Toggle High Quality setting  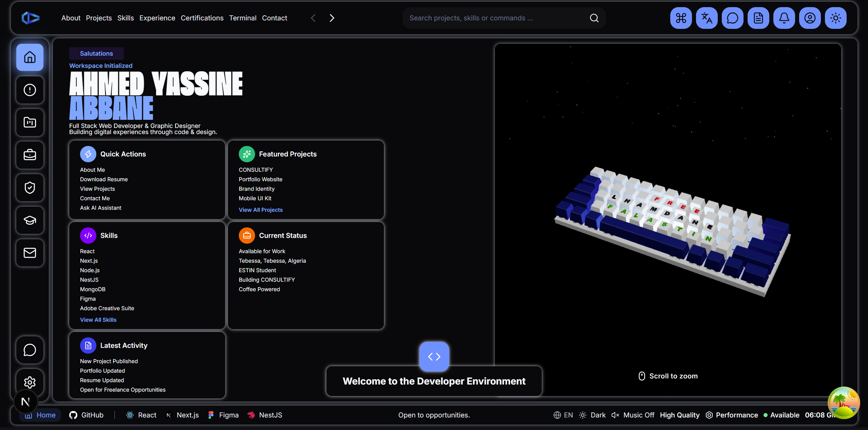[x=680, y=415]
